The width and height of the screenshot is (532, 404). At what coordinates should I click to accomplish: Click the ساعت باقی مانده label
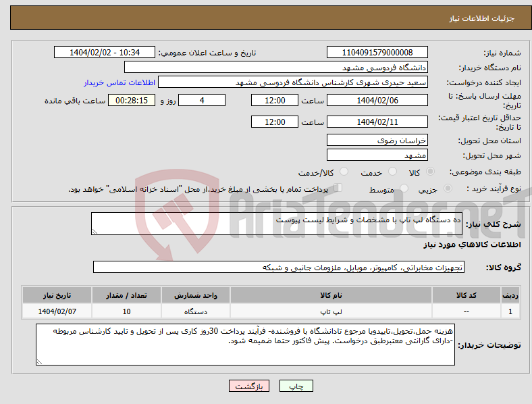(x=75, y=101)
